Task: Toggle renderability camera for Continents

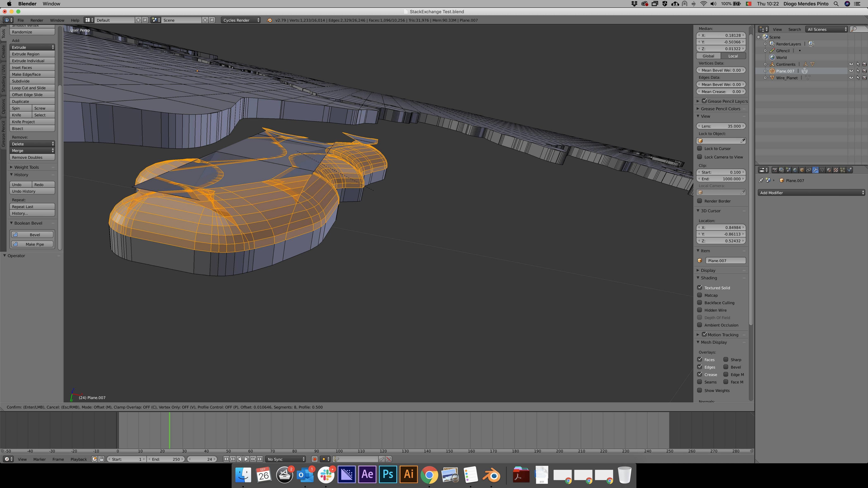Action: point(865,64)
